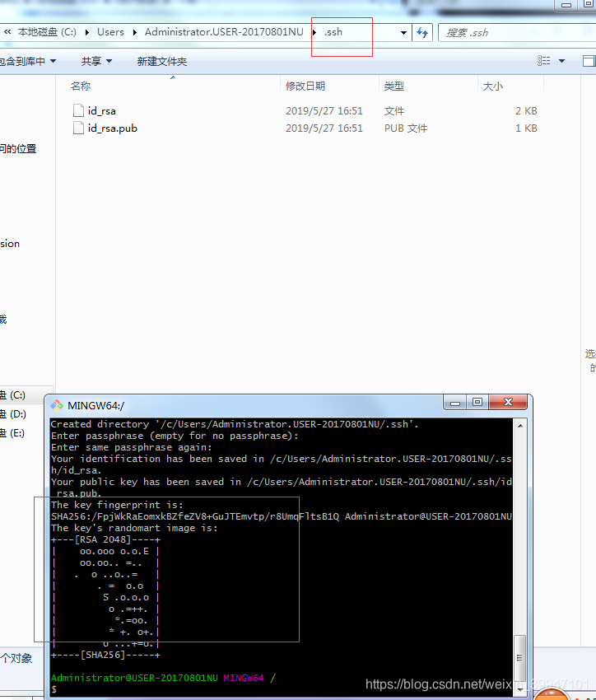The height and width of the screenshot is (700, 596).
Task: Toggle the preview pane icon
Action: pyautogui.click(x=589, y=61)
